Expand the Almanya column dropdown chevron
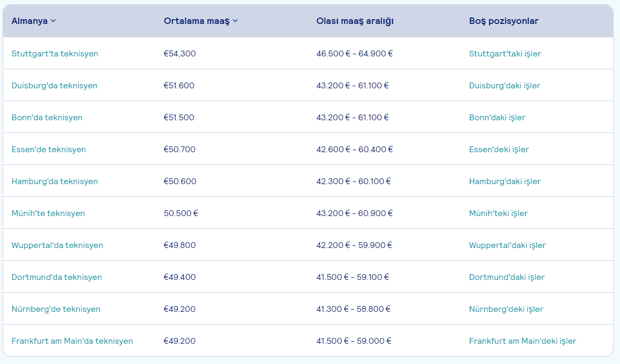The width and height of the screenshot is (620, 364). pos(53,21)
